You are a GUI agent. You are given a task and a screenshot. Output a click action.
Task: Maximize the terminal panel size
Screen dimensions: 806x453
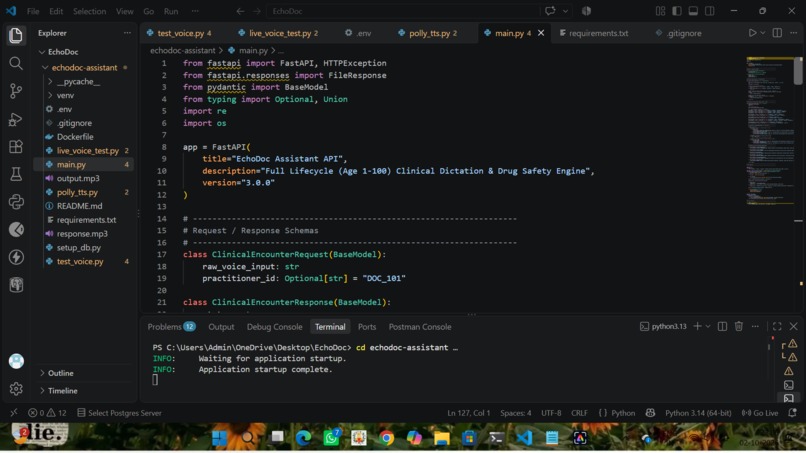click(777, 327)
